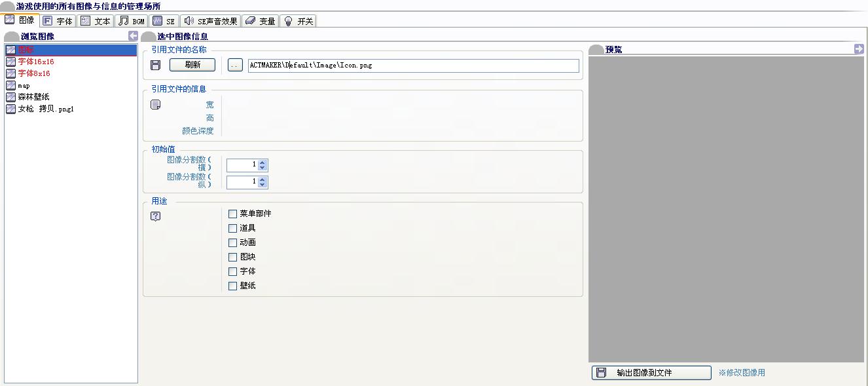
Task: Open the SE tab
Action: (164, 21)
